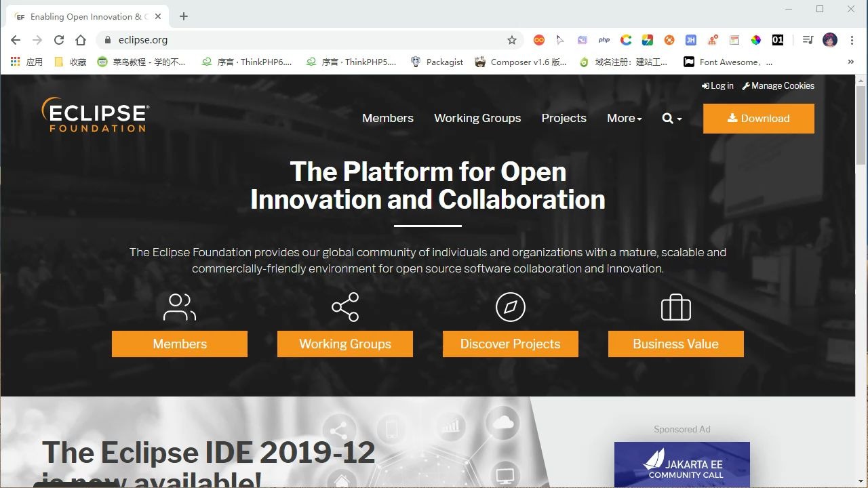Click the Log in link
The width and height of the screenshot is (868, 488).
point(717,85)
